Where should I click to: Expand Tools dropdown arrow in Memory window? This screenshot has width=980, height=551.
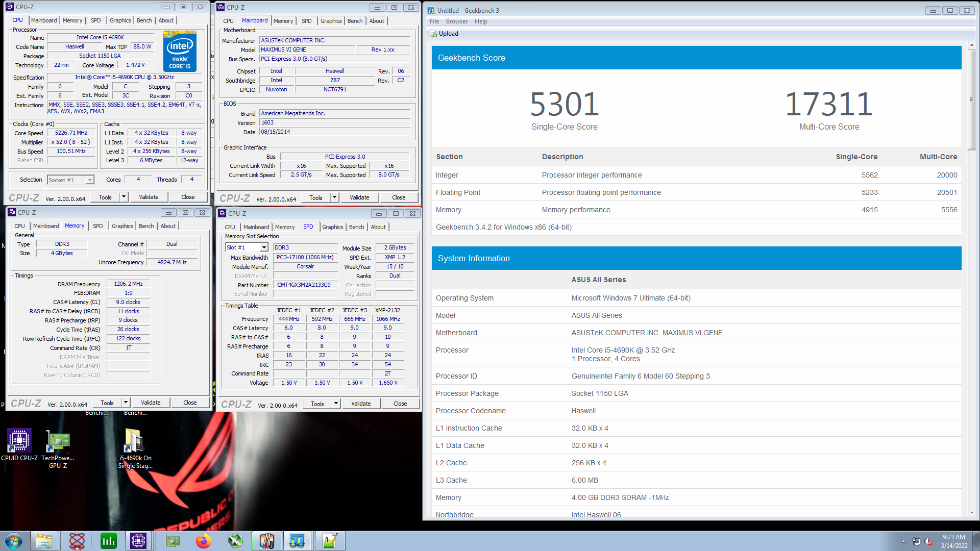click(126, 403)
